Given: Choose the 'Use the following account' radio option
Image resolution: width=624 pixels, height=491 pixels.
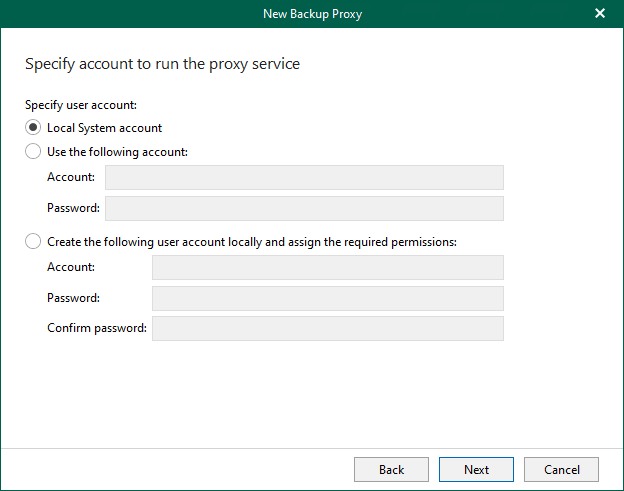Looking at the screenshot, I should [33, 152].
